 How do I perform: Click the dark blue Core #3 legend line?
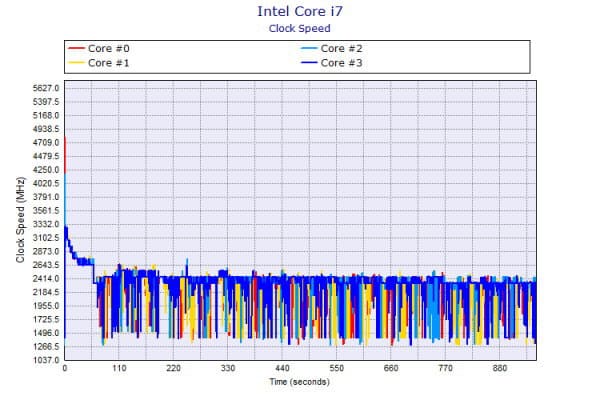(x=309, y=62)
